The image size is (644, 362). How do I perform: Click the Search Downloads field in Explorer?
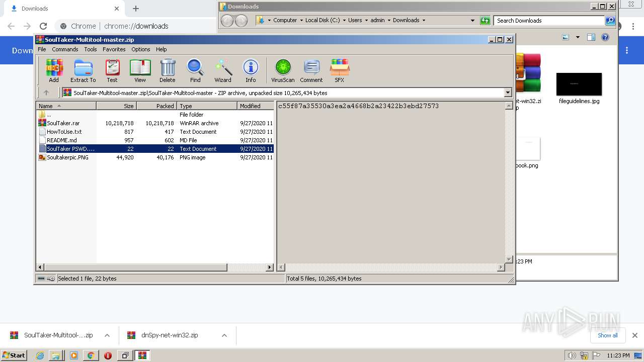tap(548, 21)
